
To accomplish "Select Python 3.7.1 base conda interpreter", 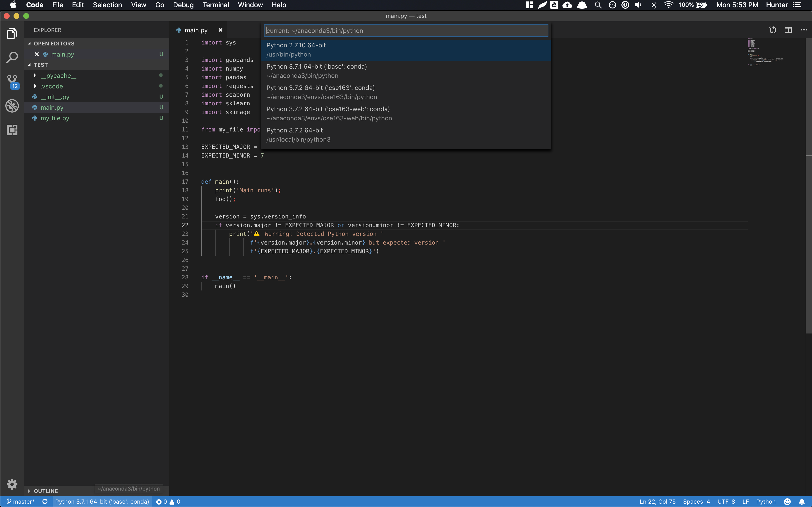I will (x=406, y=71).
